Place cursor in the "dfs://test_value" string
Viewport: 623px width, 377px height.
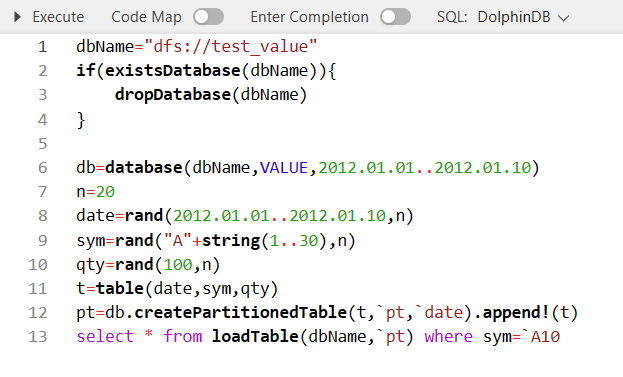231,47
